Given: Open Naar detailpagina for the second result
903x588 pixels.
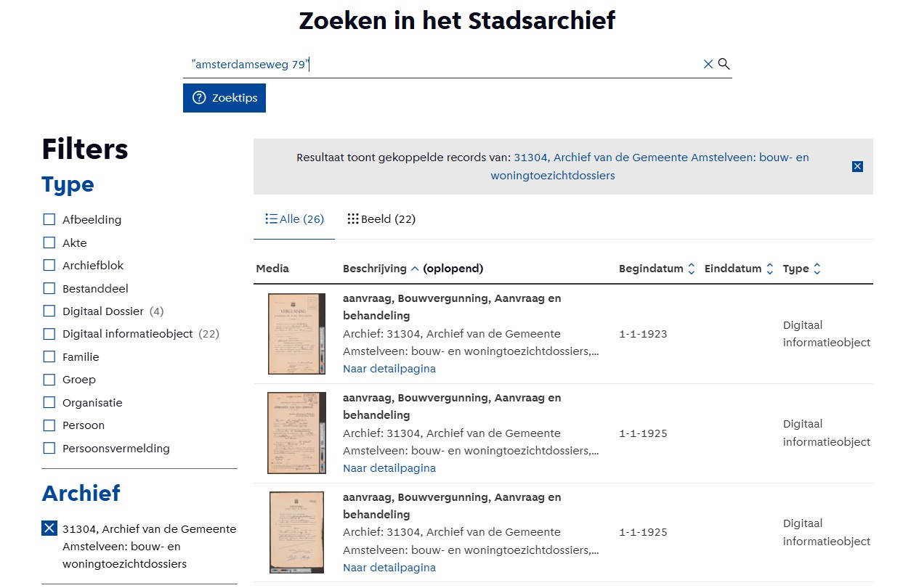Looking at the screenshot, I should click(389, 468).
